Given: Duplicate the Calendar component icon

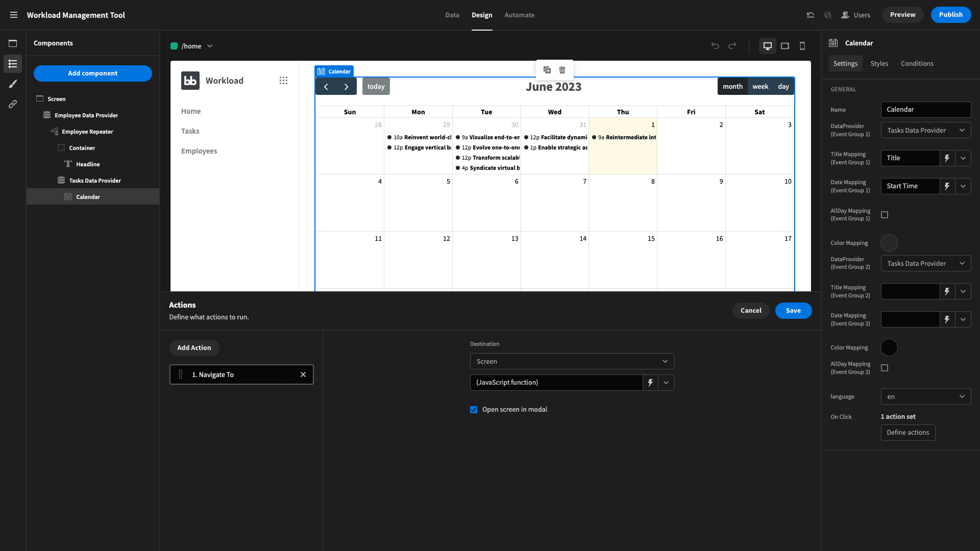Looking at the screenshot, I should coord(547,70).
